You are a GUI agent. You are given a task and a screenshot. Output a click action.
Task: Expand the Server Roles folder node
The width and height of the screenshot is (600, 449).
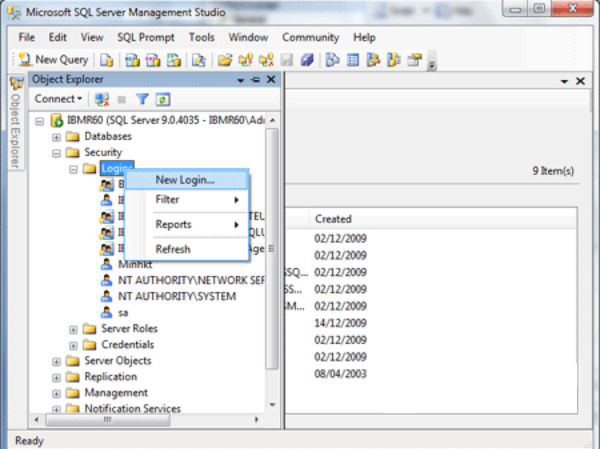pyautogui.click(x=73, y=329)
